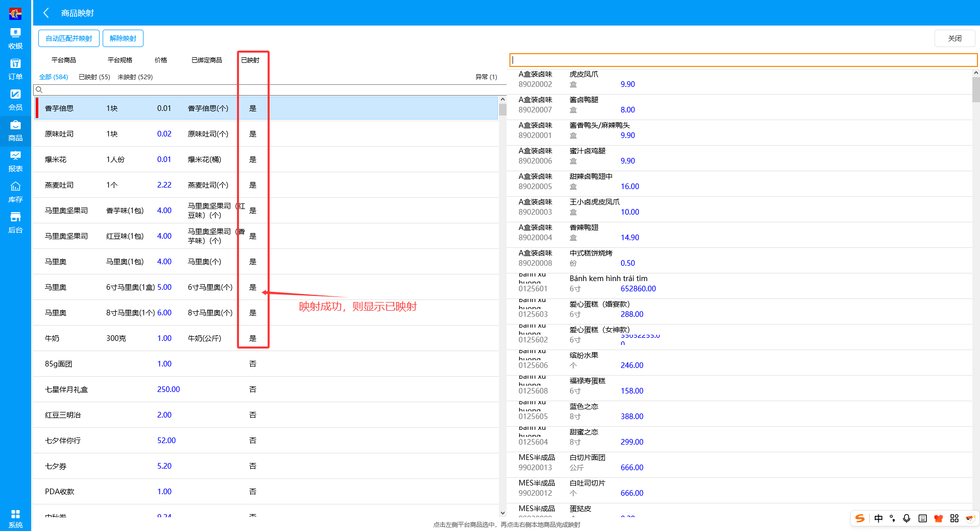
Task: Select the 原味吐司 platform product row
Action: [x=266, y=134]
